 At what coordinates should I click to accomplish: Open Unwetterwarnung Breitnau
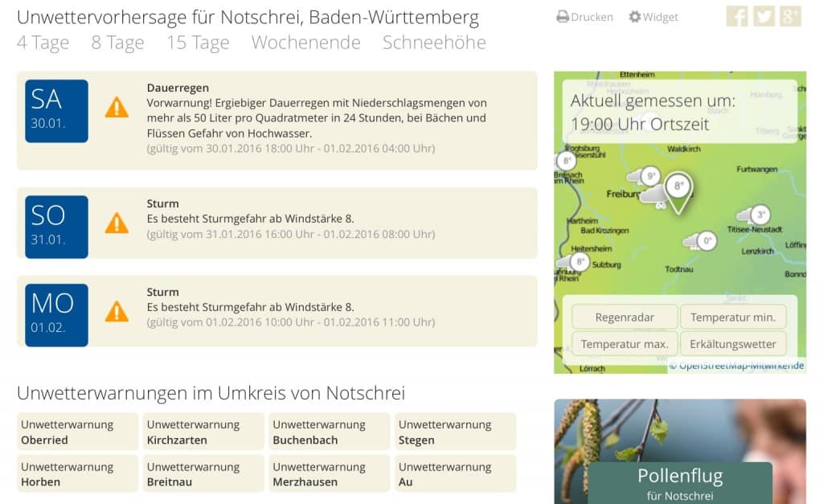203,473
